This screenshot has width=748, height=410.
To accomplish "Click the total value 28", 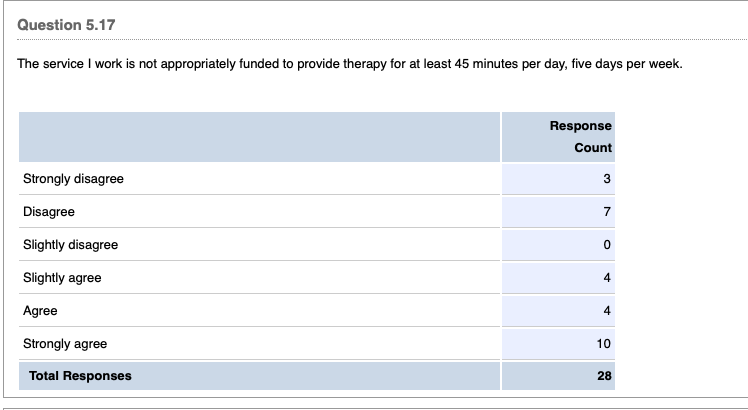I will pyautogui.click(x=604, y=376).
